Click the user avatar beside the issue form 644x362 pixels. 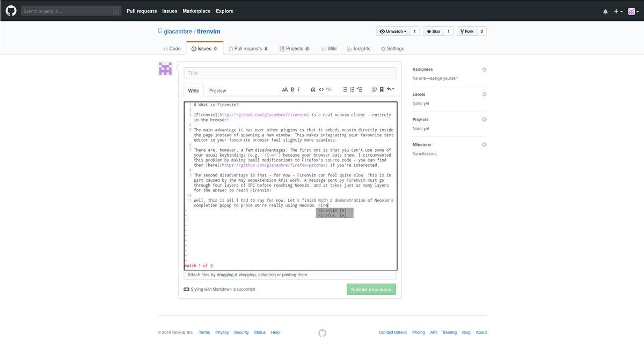coord(165,69)
